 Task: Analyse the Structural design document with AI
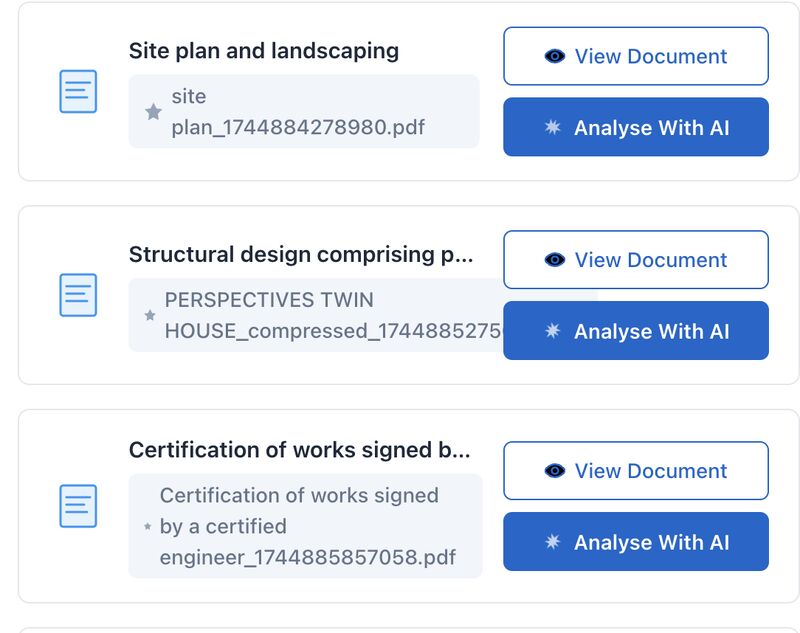636,331
